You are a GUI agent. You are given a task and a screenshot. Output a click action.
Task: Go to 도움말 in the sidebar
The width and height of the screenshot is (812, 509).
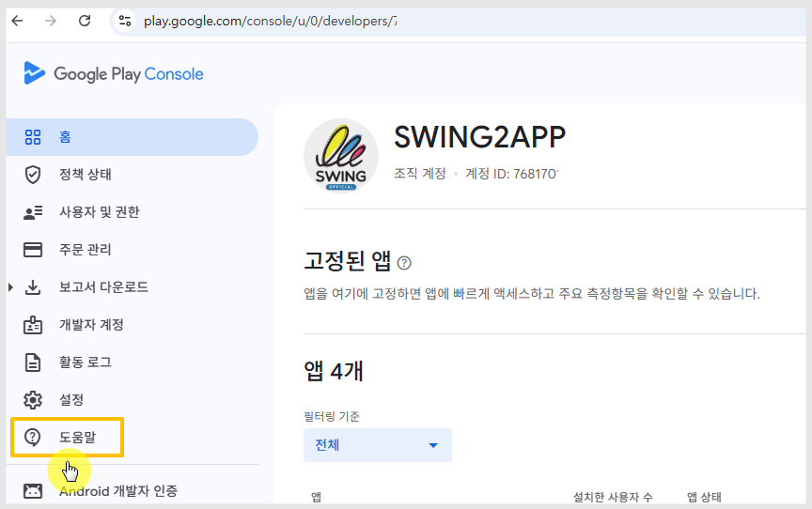pos(77,437)
